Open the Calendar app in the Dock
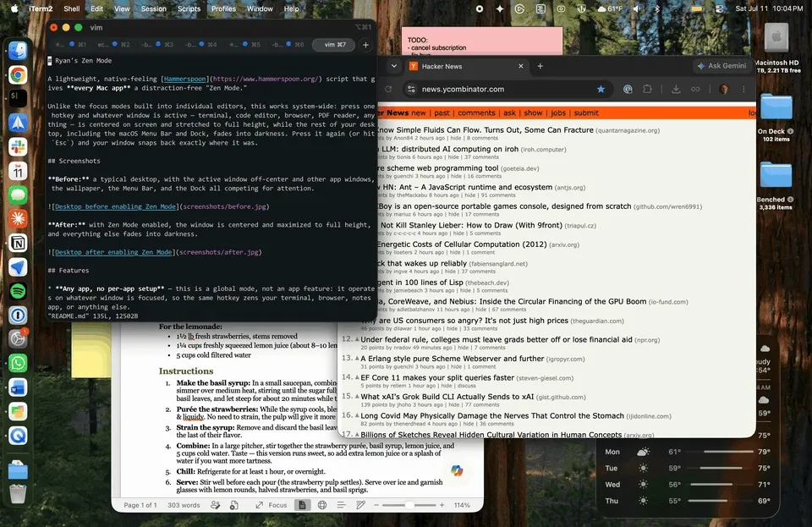Viewport: 812px width, 527px height. pos(18,171)
